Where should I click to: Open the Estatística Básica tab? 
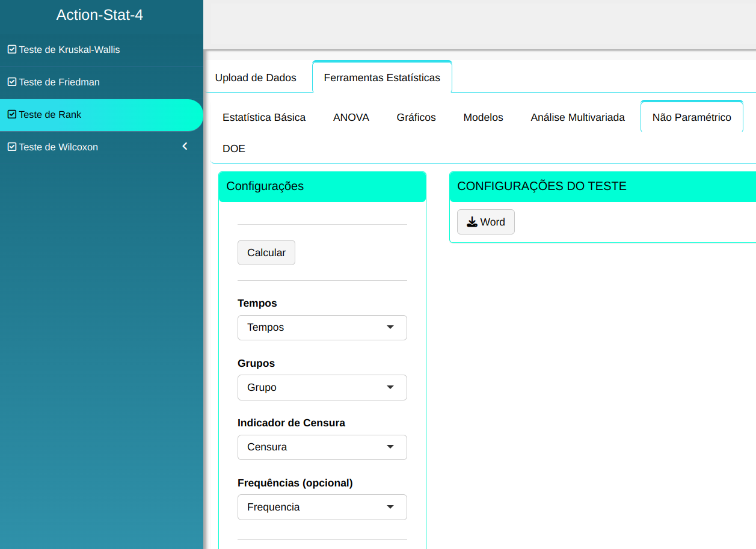click(264, 117)
